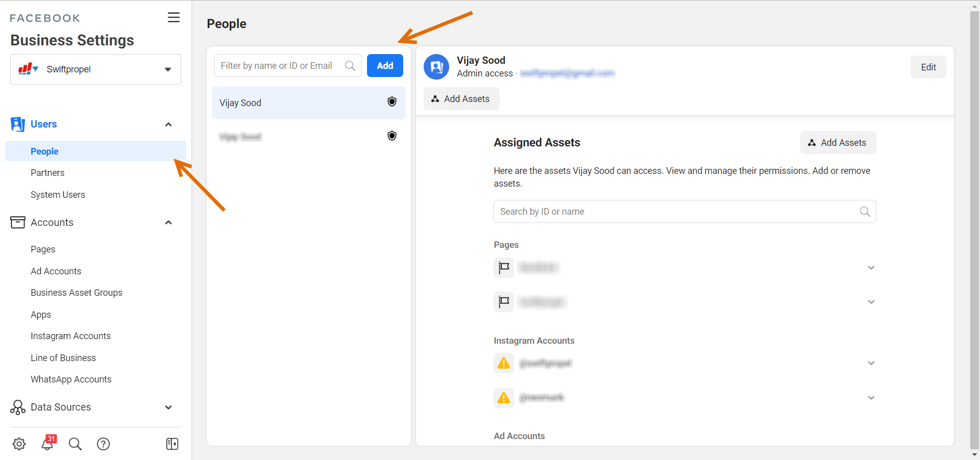
Task: Open Partners in the sidebar
Action: (x=47, y=173)
